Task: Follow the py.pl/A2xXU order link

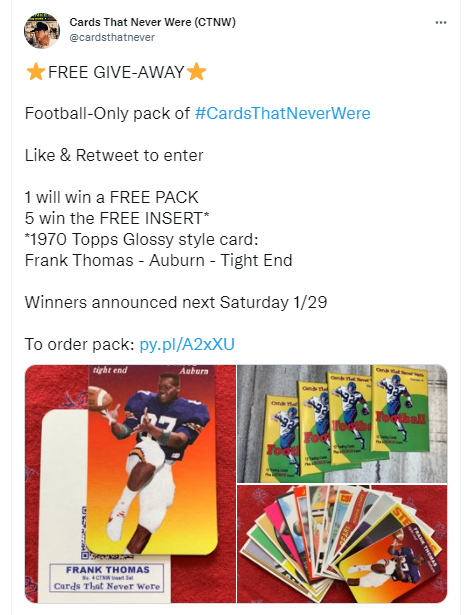Action: (187, 344)
